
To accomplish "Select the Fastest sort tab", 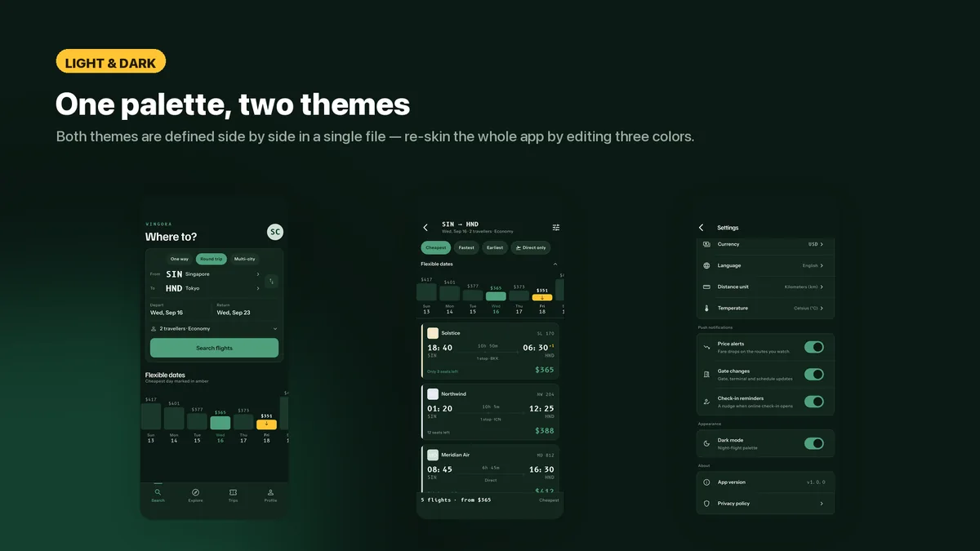I will 466,247.
